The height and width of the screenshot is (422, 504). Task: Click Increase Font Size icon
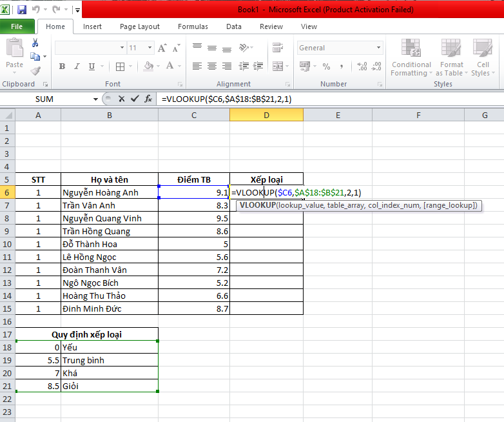pyautogui.click(x=162, y=48)
